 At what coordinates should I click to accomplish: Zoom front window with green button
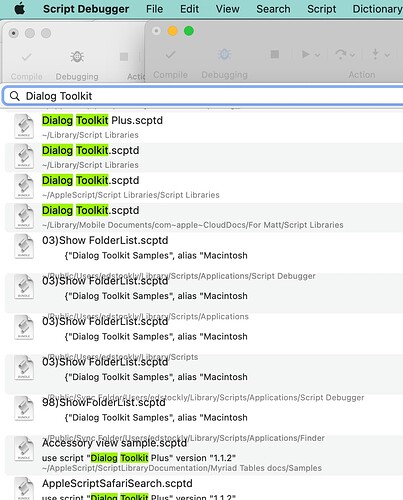coord(189,31)
